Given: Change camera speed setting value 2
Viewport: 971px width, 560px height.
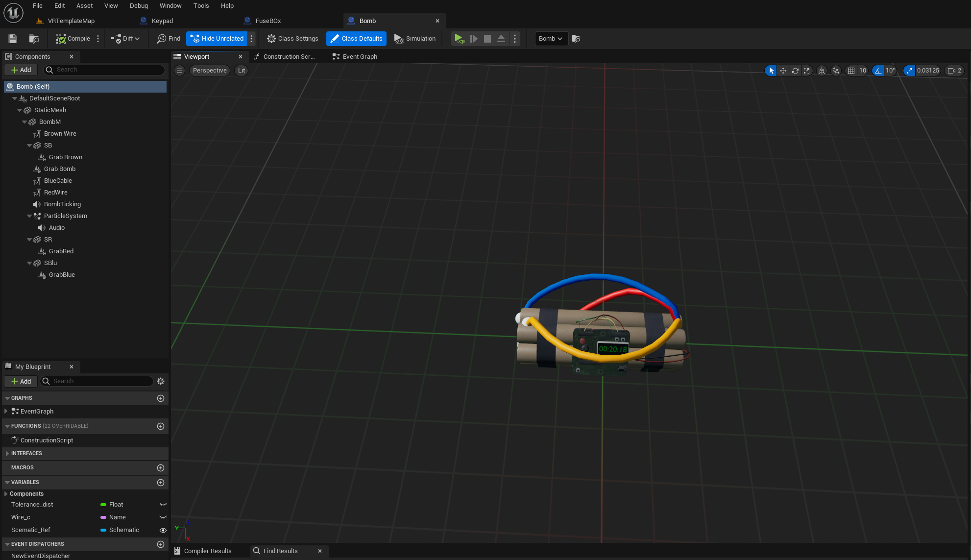Looking at the screenshot, I should 954,71.
